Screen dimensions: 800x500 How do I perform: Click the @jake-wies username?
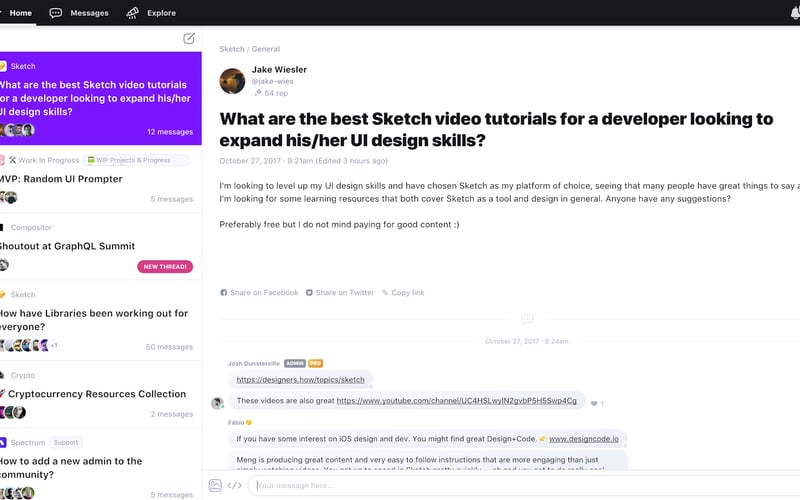click(272, 81)
